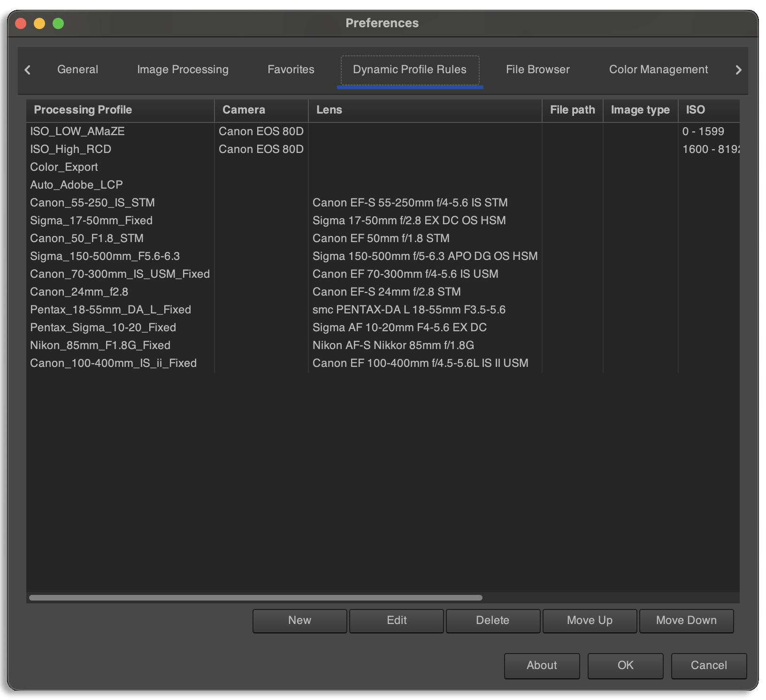Click the 0 - 1599 ISO value
766x700 pixels.
[703, 131]
